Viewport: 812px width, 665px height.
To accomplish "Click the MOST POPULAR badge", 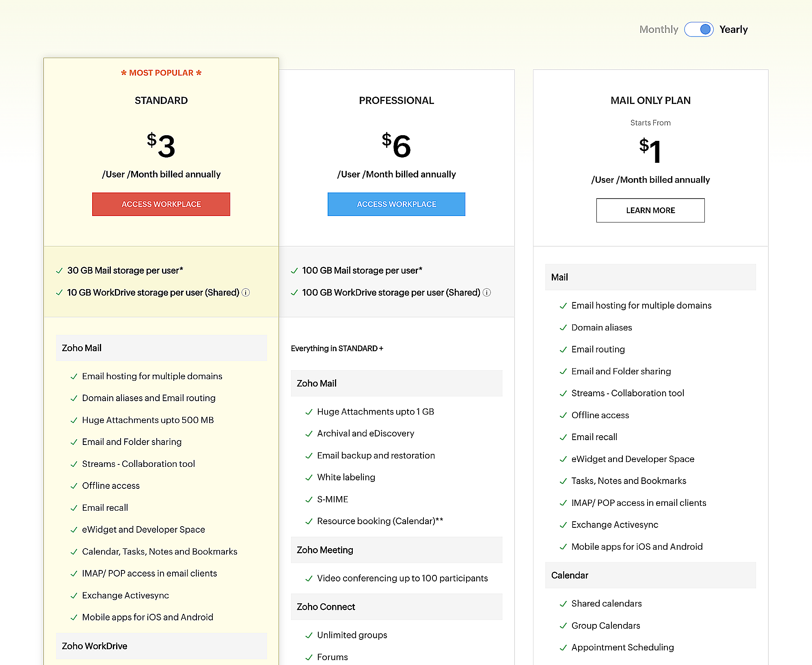I will (161, 73).
